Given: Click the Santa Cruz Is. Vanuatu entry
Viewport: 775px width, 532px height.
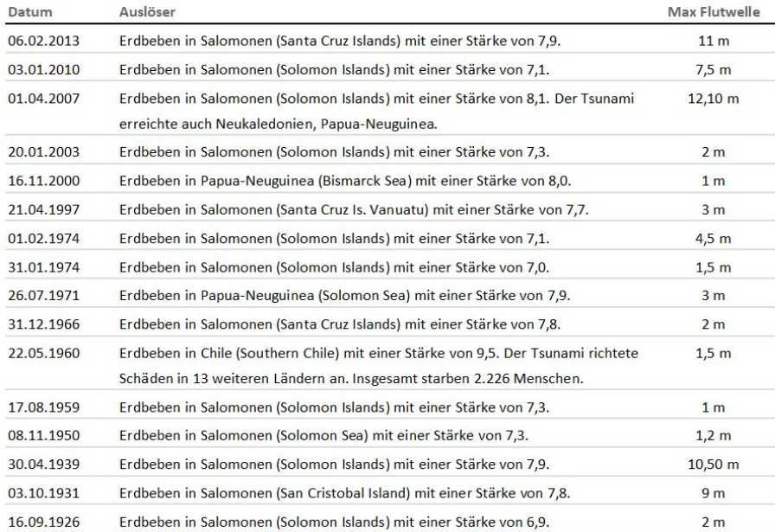Looking at the screenshot, I should [x=355, y=209].
